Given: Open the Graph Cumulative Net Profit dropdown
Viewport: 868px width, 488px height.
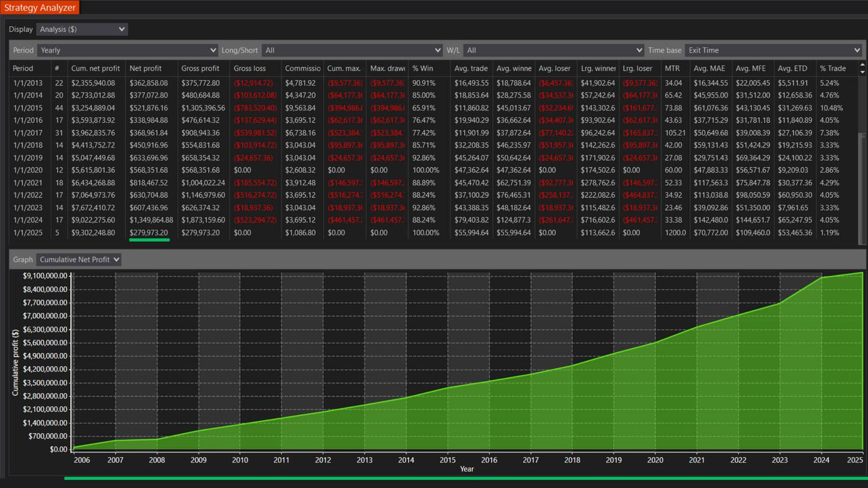Looking at the screenshot, I should click(x=78, y=259).
